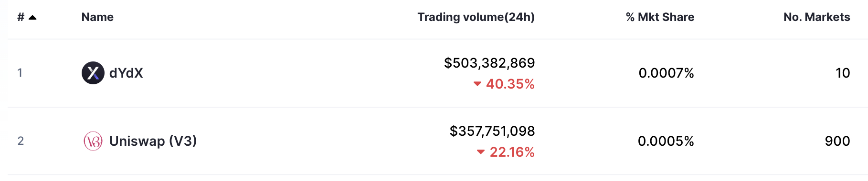Image resolution: width=868 pixels, height=181 pixels.
Task: Click dYdX market share 0.0007%
Action: point(666,73)
